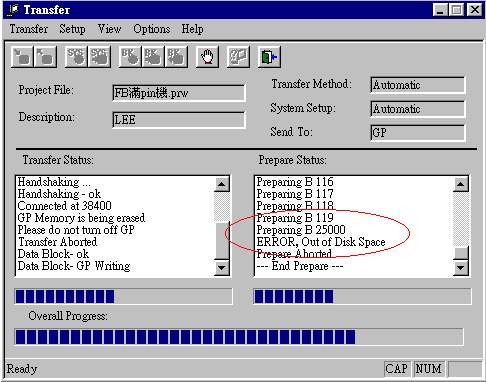Click the left SYS toolbar icon

point(76,57)
